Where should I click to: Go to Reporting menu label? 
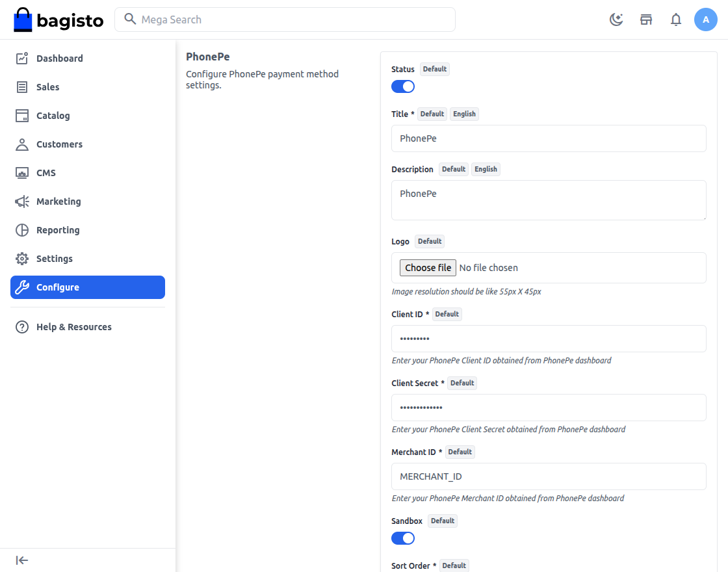(58, 230)
